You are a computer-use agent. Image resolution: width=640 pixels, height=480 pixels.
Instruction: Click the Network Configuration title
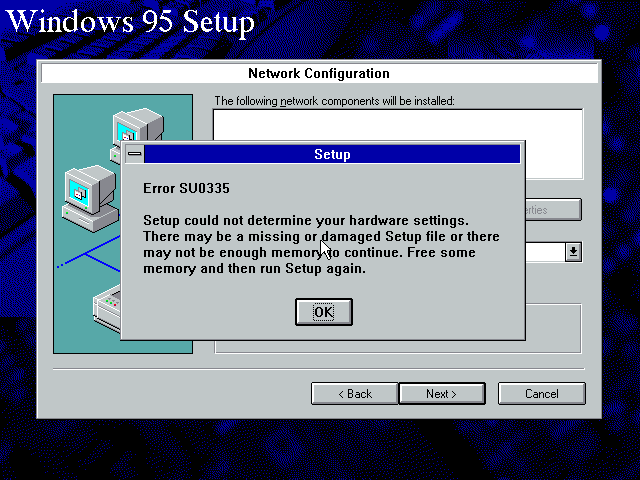point(319,73)
